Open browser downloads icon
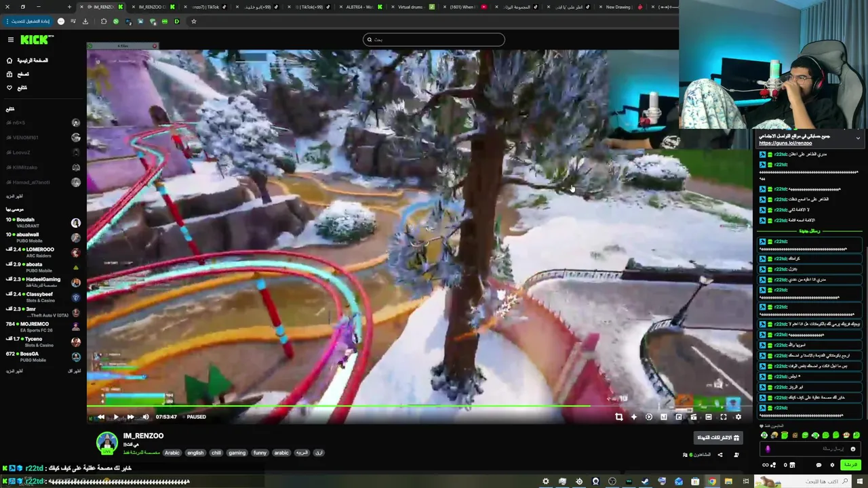Viewport: 868px width, 488px height. click(x=85, y=21)
